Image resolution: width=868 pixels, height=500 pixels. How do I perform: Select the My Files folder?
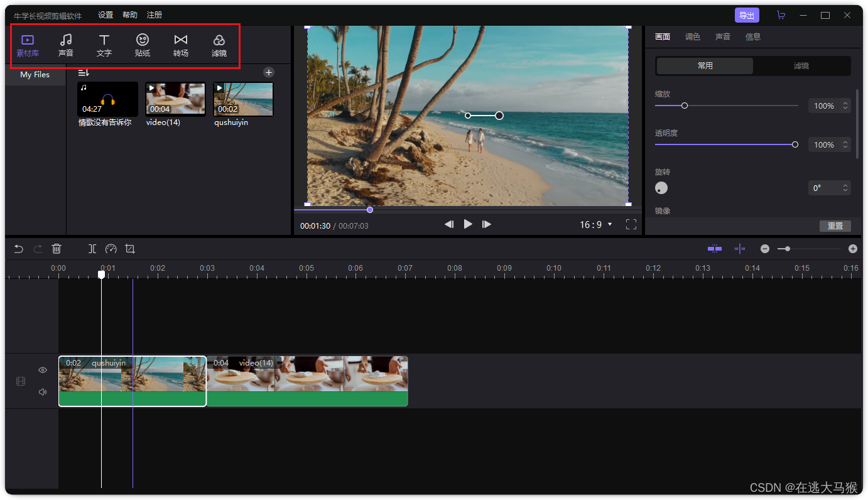pyautogui.click(x=35, y=75)
